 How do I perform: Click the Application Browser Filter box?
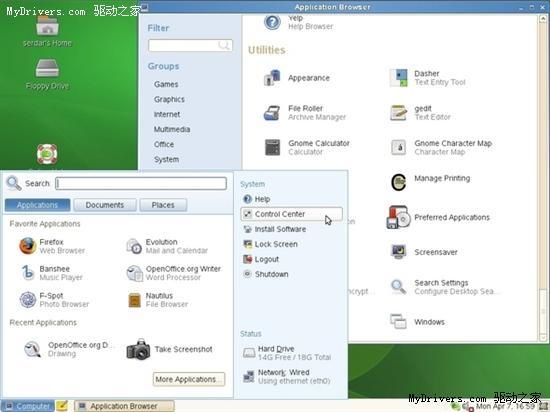190,45
